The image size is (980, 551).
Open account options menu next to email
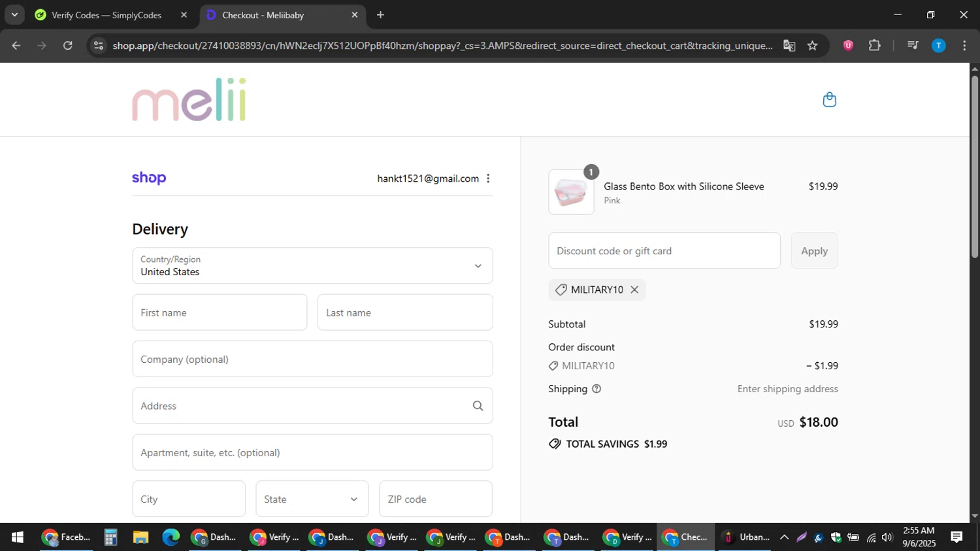[488, 178]
